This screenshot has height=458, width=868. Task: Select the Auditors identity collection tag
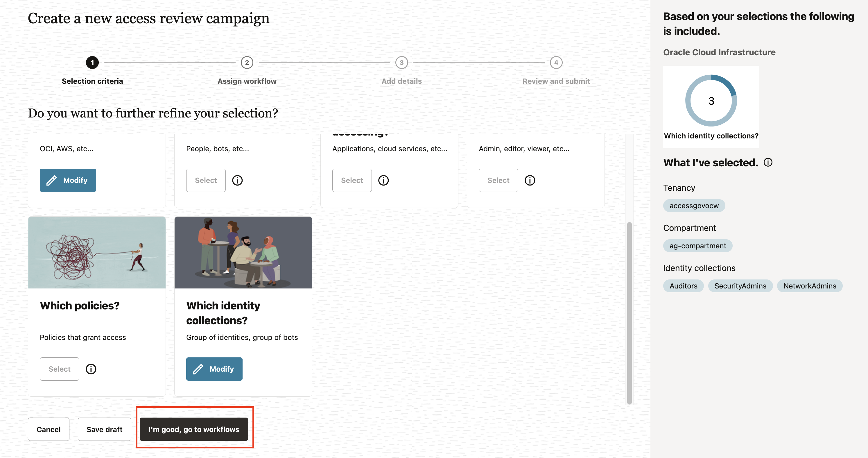[683, 286]
